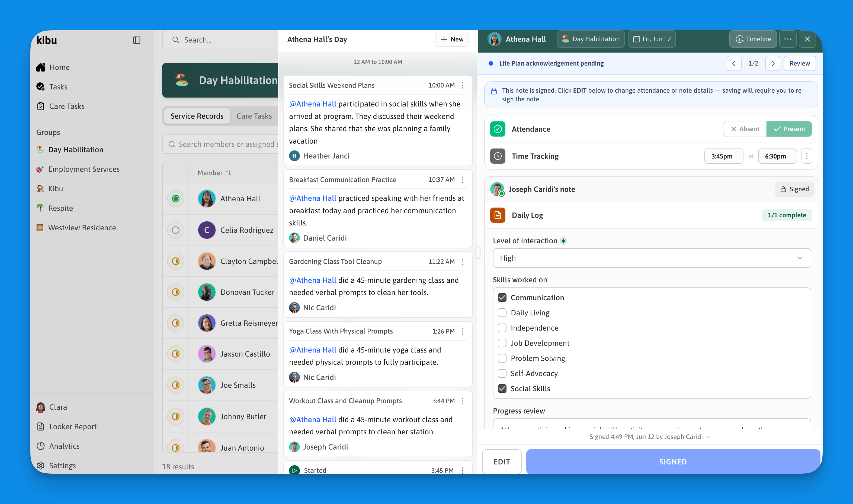Click Day Habilitation chip in header

[591, 39]
